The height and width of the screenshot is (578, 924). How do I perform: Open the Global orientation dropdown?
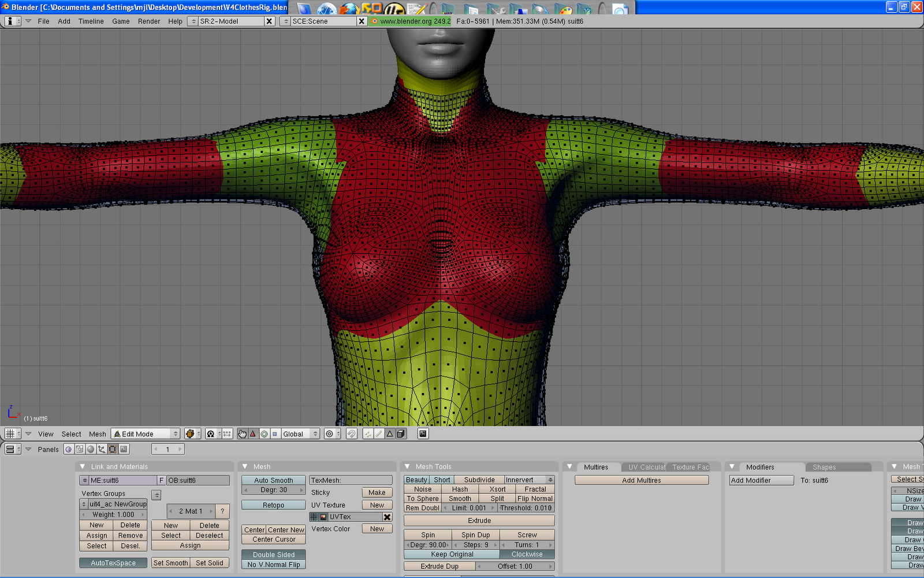300,434
